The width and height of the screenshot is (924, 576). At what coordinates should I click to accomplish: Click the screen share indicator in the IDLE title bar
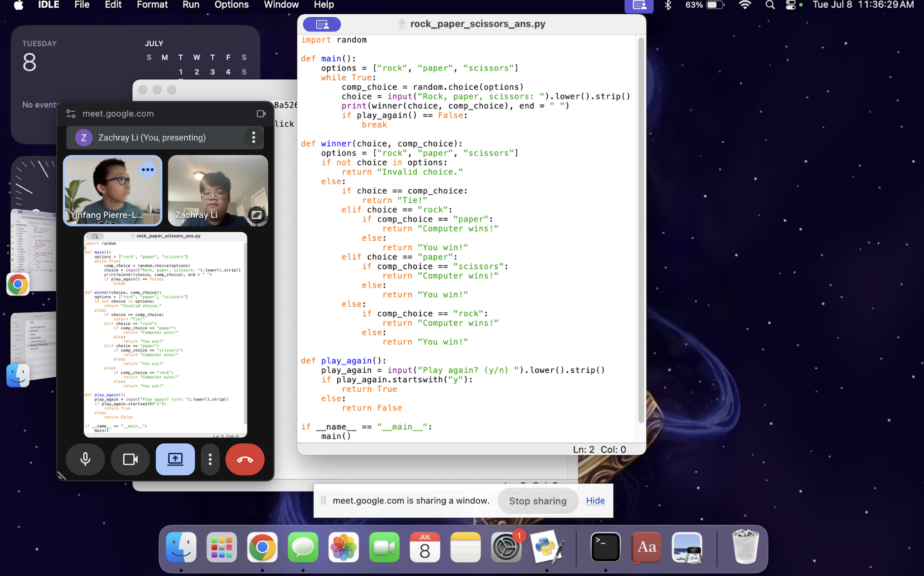tap(321, 24)
